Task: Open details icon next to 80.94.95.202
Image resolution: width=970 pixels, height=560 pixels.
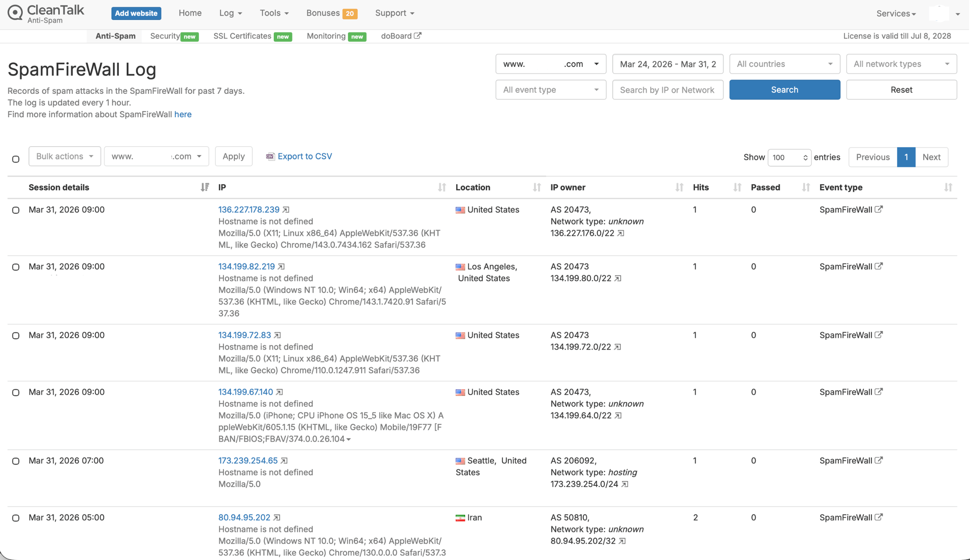Action: (277, 517)
